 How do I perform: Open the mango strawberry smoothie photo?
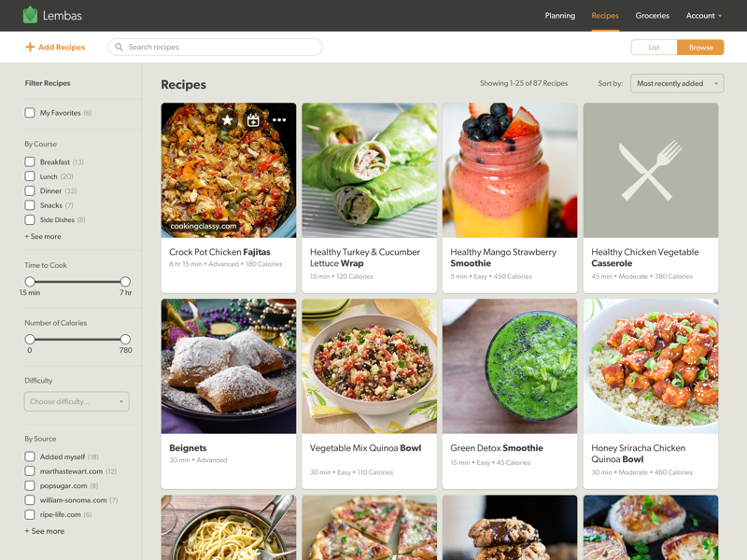[510, 170]
